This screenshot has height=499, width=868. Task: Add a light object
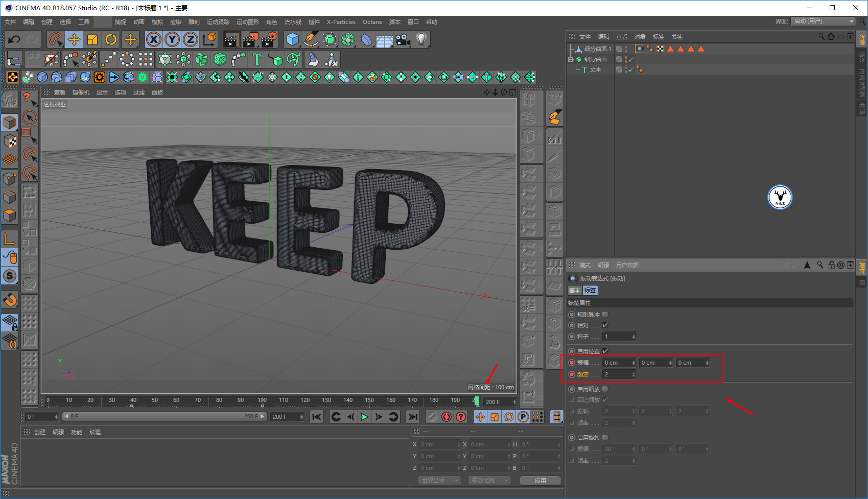click(421, 39)
